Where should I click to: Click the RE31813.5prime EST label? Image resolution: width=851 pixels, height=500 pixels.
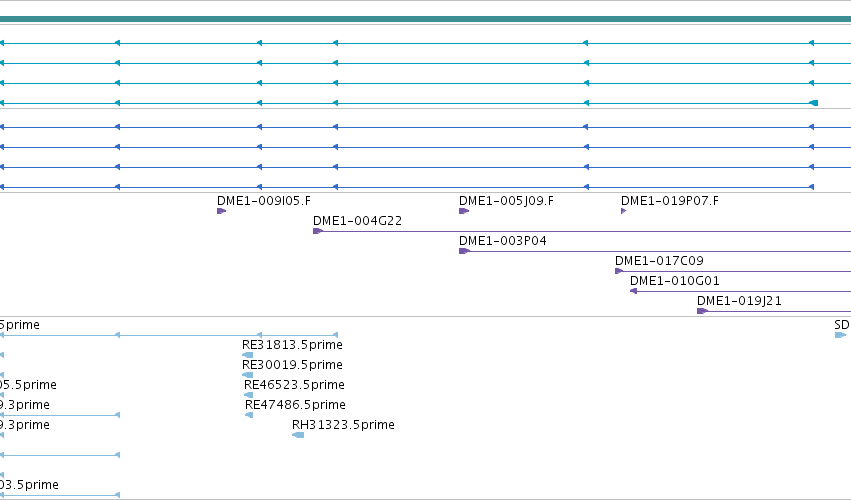(293, 345)
